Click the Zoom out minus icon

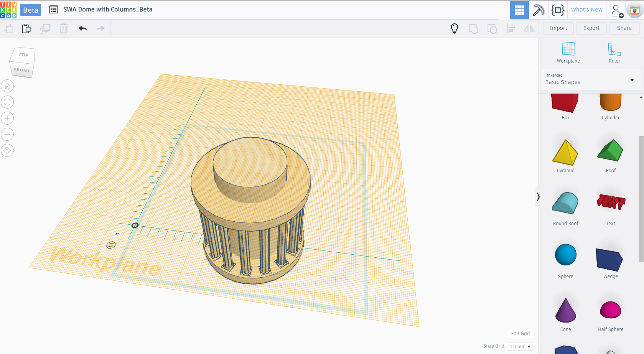coord(7,134)
